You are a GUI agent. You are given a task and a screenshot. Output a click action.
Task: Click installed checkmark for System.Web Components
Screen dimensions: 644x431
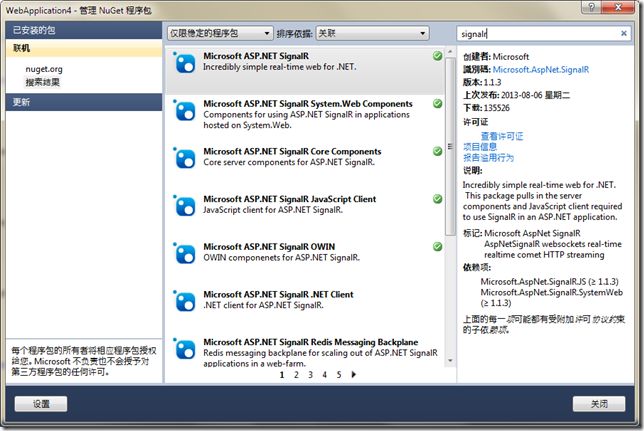[437, 104]
